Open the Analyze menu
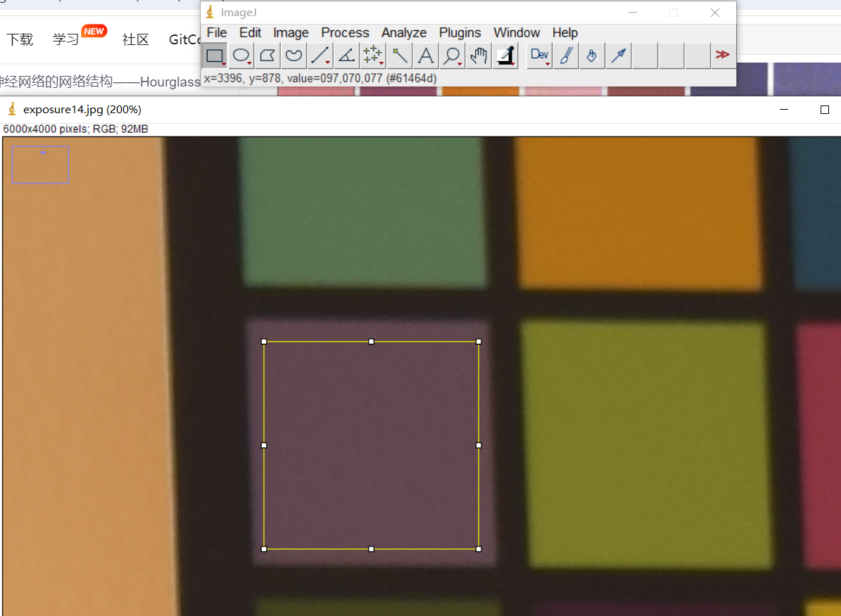This screenshot has height=616, width=841. [x=404, y=33]
